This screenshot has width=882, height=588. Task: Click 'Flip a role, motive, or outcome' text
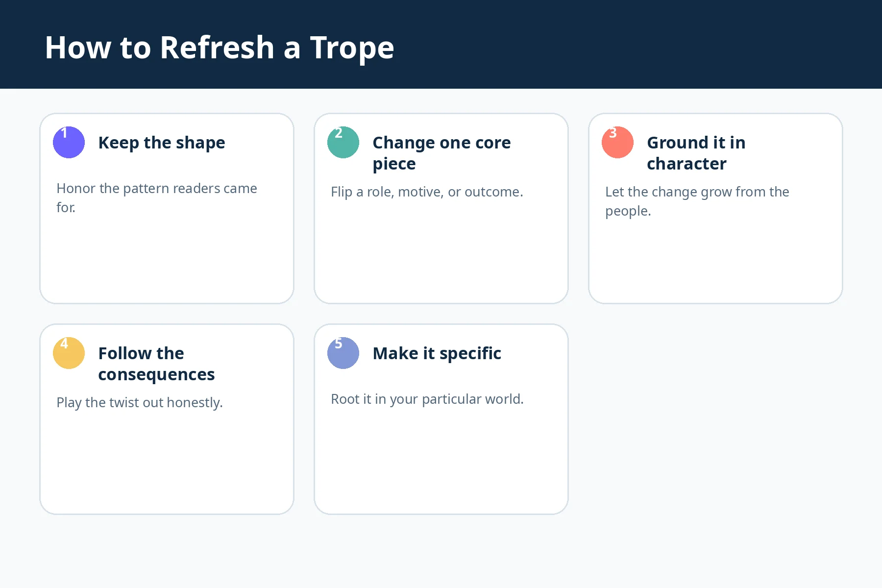pos(427,192)
